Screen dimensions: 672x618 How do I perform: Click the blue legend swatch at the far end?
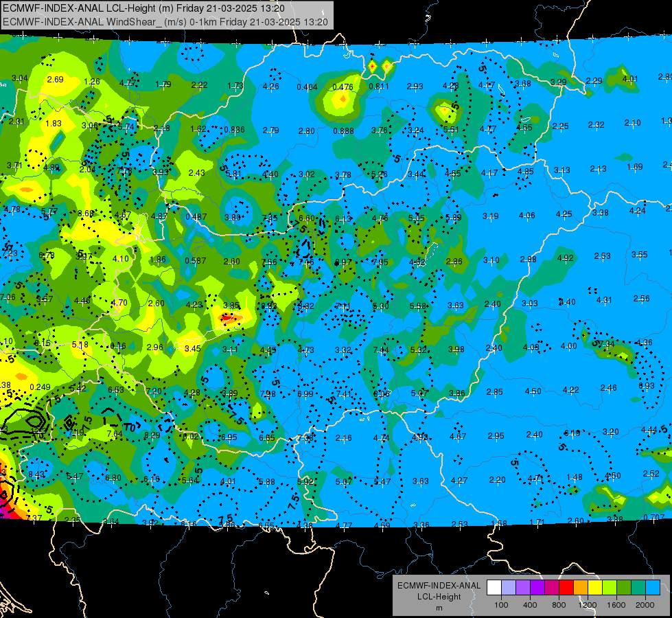[653, 588]
